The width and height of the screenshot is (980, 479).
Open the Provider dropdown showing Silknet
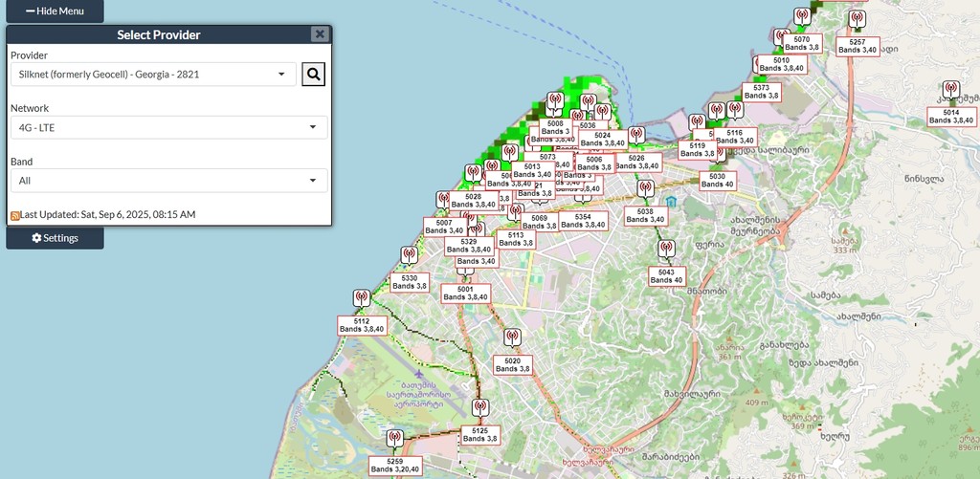pos(153,75)
